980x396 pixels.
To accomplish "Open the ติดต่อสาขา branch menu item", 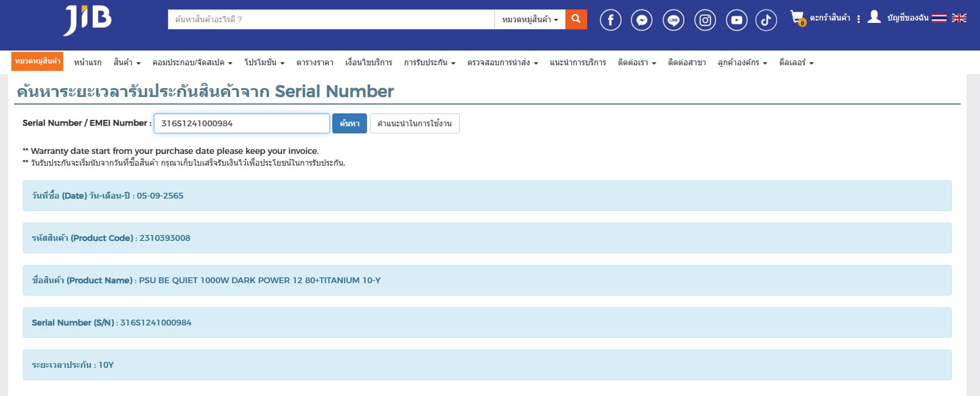I will pyautogui.click(x=687, y=62).
